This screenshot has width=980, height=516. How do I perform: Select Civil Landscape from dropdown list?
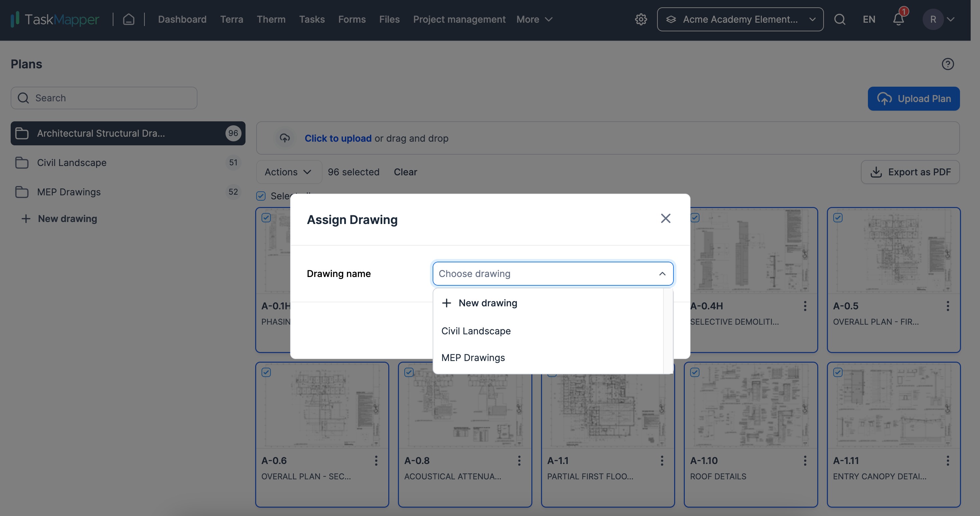[548, 331]
